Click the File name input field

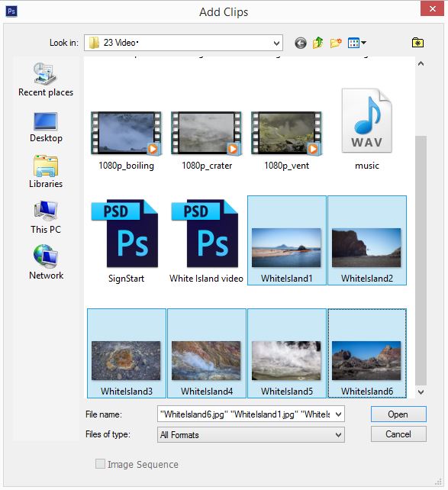pos(245,414)
